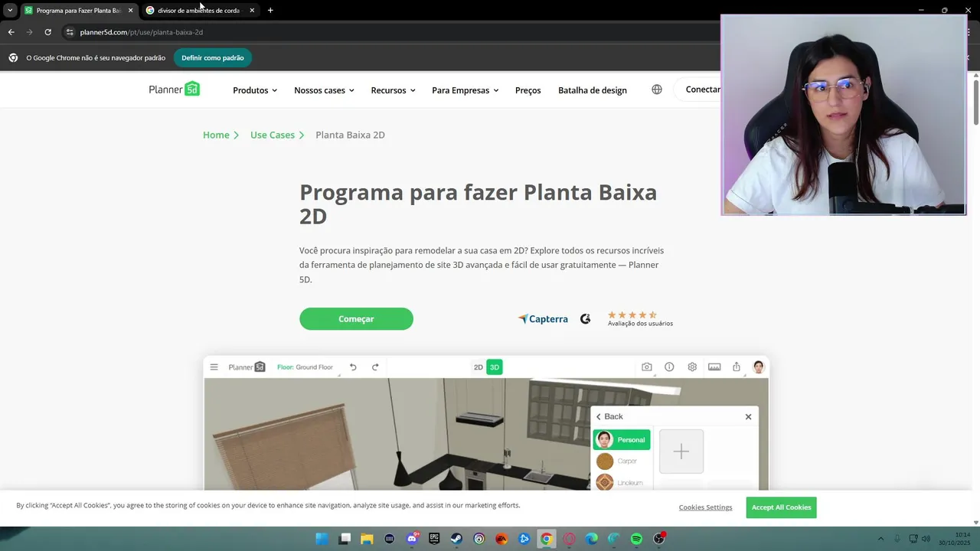Click the browser back arrow
Screen dimensions: 980x551
[11, 32]
